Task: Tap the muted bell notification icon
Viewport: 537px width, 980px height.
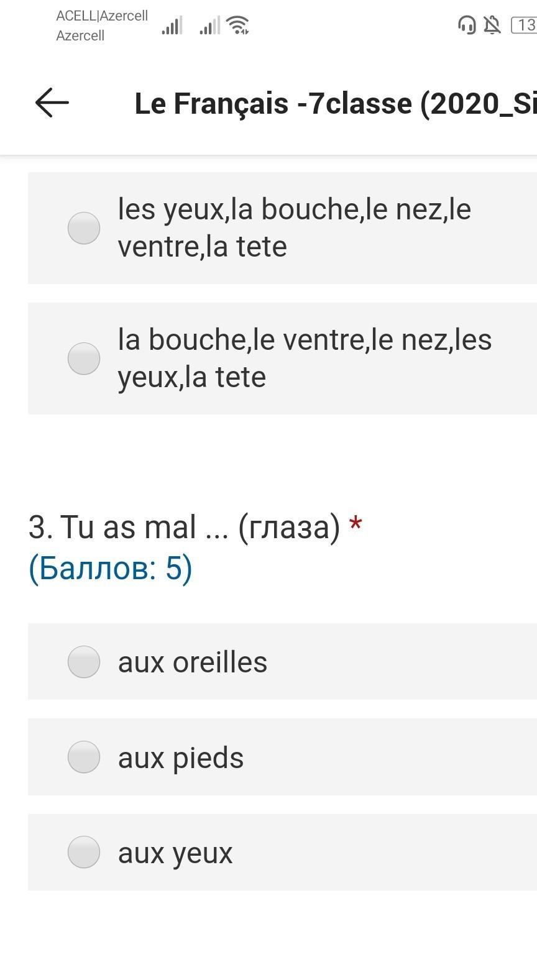Action: [x=492, y=25]
